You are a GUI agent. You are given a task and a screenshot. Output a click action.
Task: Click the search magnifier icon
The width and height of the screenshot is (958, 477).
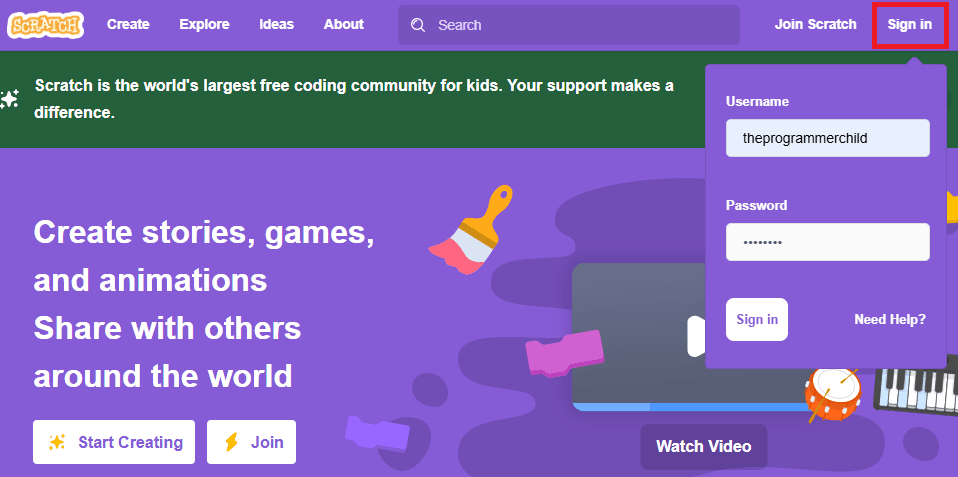click(418, 25)
